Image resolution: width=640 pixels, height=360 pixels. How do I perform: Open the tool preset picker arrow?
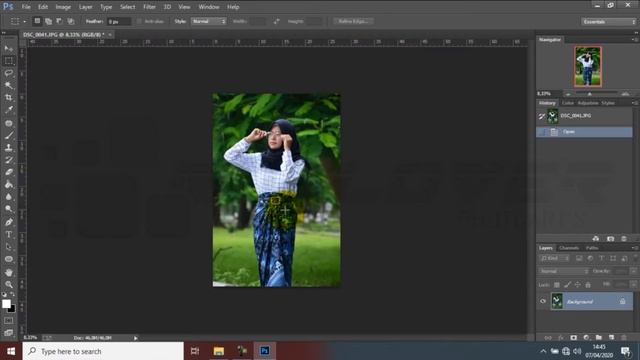pyautogui.click(x=24, y=21)
